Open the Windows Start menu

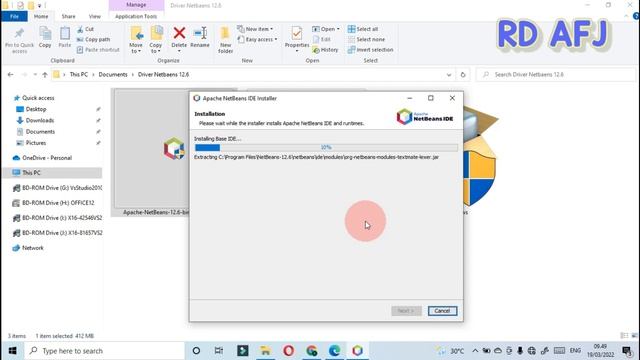click(x=12, y=351)
